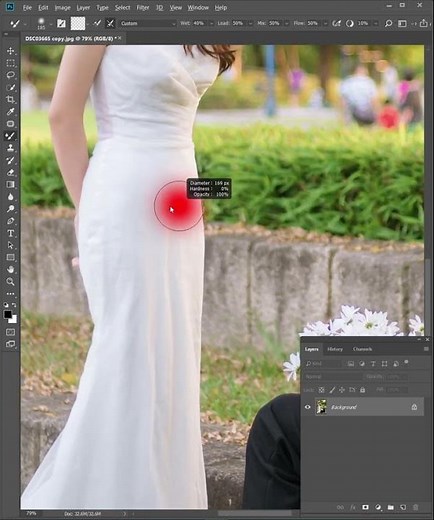Open the Filter menu
The width and height of the screenshot is (434, 520).
click(143, 7)
